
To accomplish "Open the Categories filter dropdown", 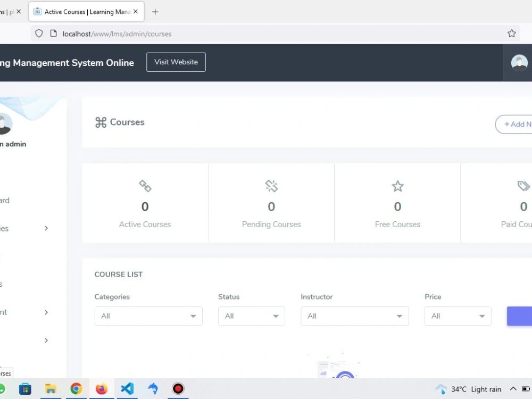I will coord(148,316).
